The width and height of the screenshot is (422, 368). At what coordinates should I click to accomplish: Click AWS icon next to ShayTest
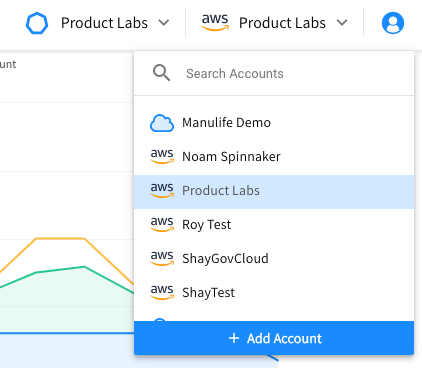click(162, 292)
